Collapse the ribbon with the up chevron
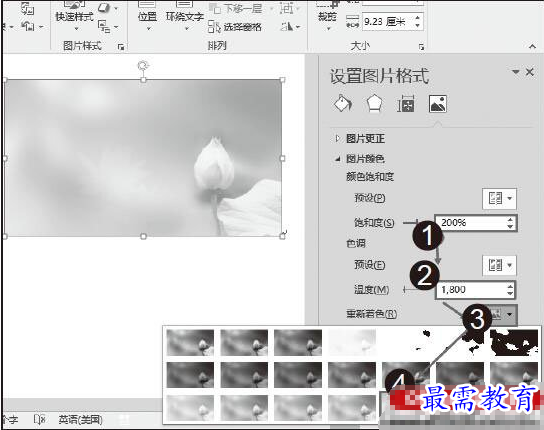Viewport: 544px width, 430px height. click(532, 46)
